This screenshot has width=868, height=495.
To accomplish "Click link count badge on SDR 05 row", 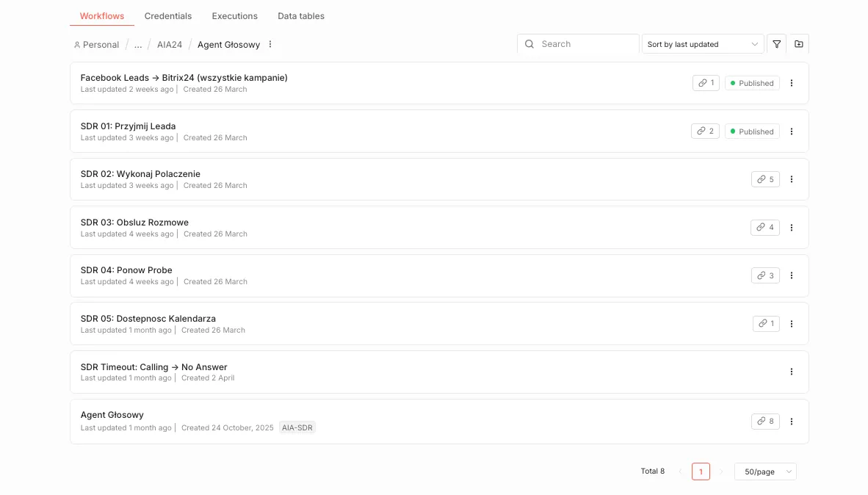I will [x=766, y=324].
